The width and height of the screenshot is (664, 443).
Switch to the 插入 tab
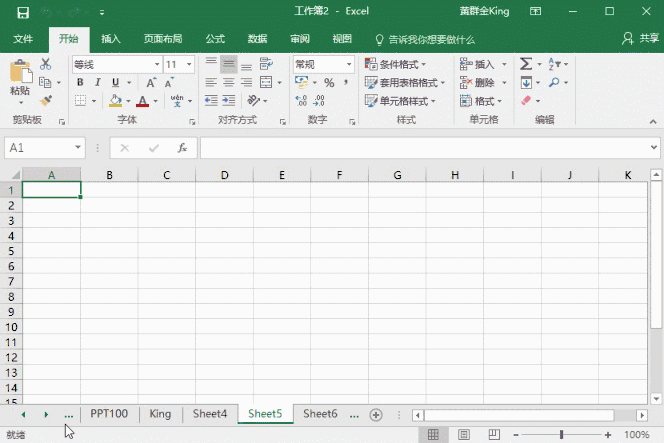point(111,39)
